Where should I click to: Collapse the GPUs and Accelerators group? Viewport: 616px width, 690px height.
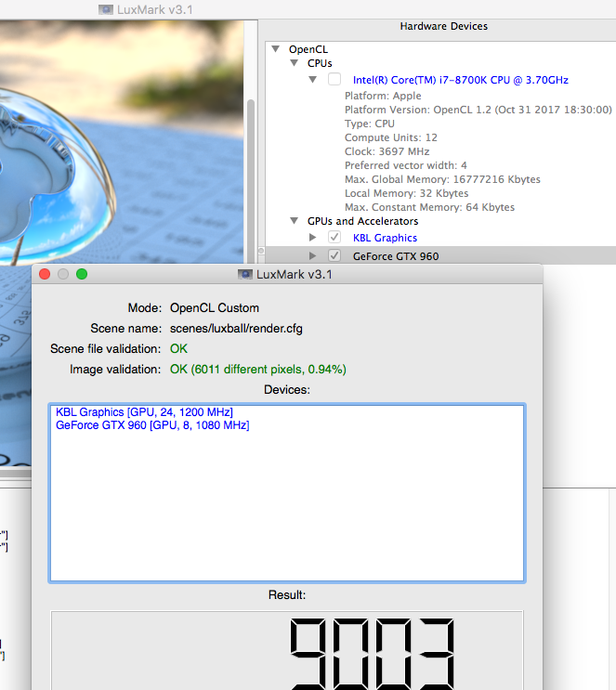pos(295,220)
